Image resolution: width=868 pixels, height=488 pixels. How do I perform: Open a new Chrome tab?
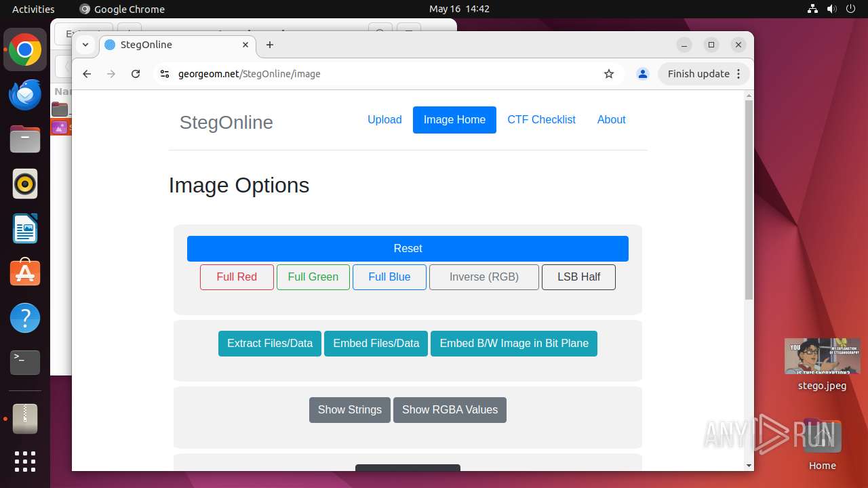pyautogui.click(x=270, y=45)
